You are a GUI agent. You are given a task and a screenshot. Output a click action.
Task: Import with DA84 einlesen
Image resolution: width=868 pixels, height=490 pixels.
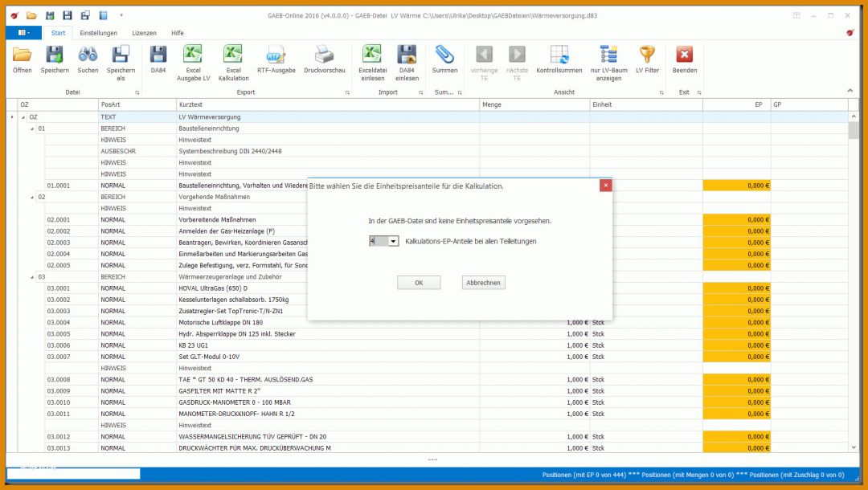407,63
